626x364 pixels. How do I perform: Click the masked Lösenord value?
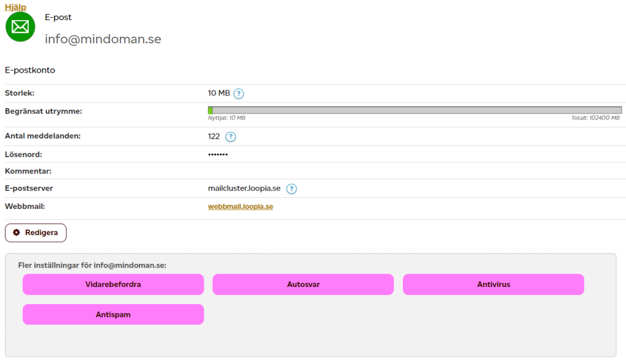[x=218, y=155]
